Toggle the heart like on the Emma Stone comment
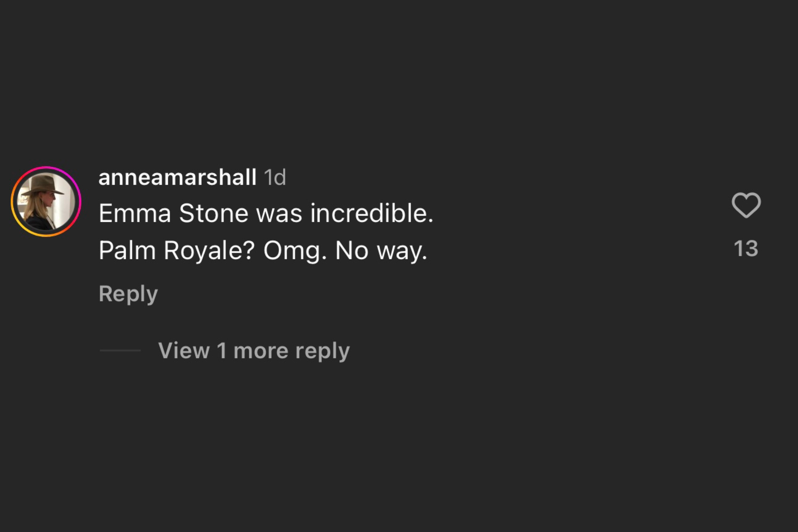 [746, 205]
